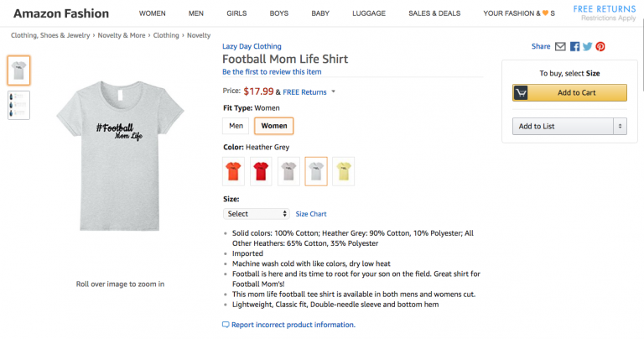Choose the yellow shirt color swatch
This screenshot has width=644, height=339.
point(343,171)
